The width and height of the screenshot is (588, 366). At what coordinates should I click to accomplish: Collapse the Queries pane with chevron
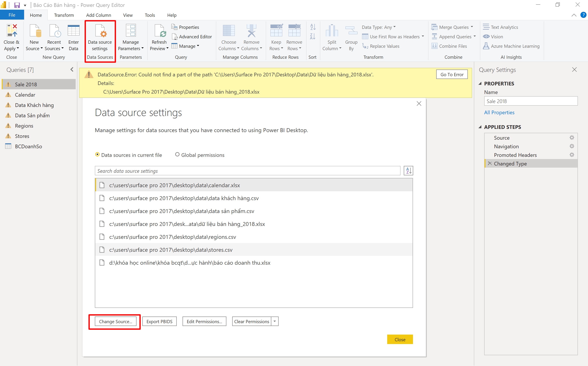[x=72, y=70]
